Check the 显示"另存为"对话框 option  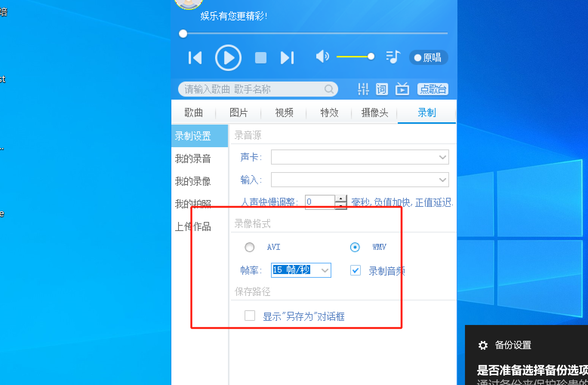(249, 316)
